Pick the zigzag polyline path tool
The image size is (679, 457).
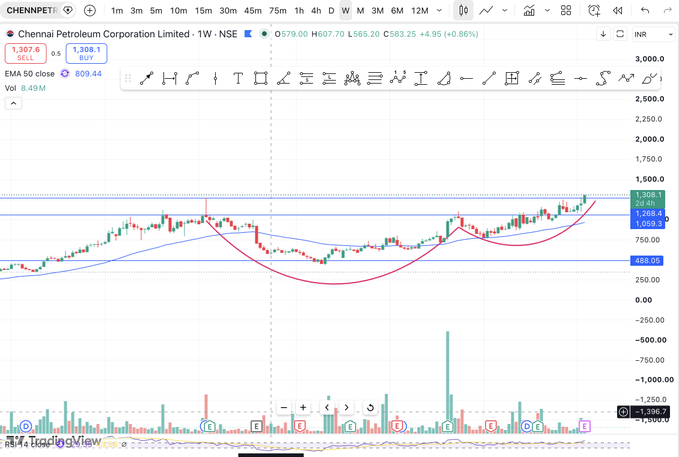[626, 78]
